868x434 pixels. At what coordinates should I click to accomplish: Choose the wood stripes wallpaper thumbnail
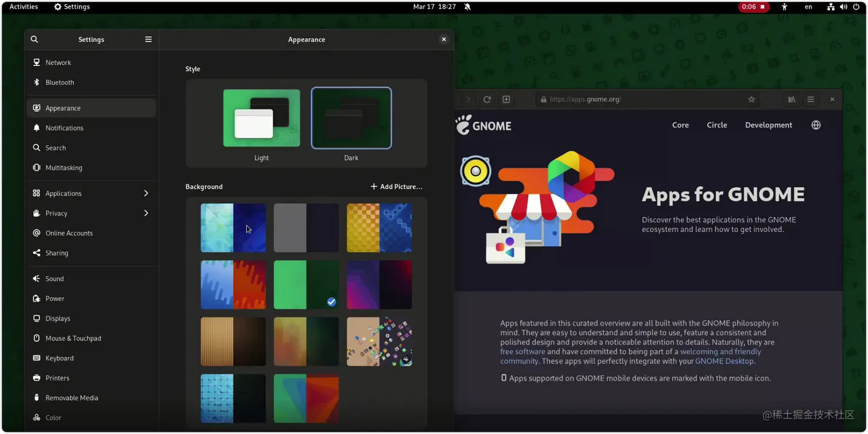click(233, 342)
